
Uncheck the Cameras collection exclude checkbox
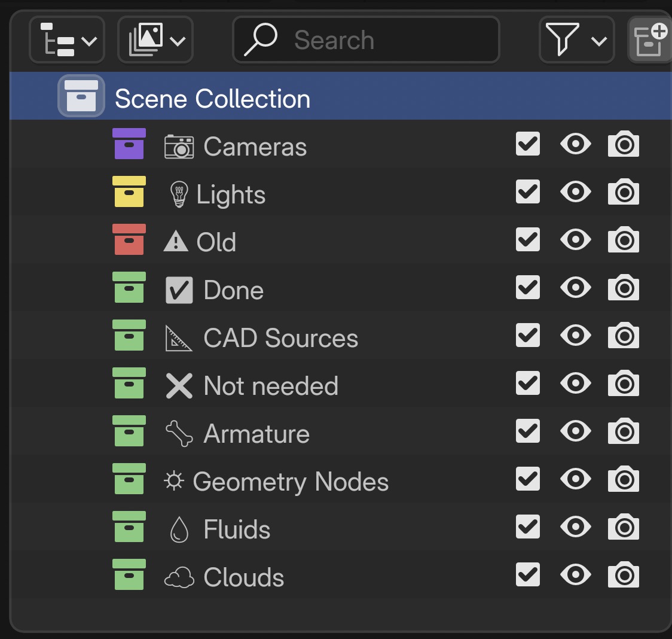pos(528,144)
